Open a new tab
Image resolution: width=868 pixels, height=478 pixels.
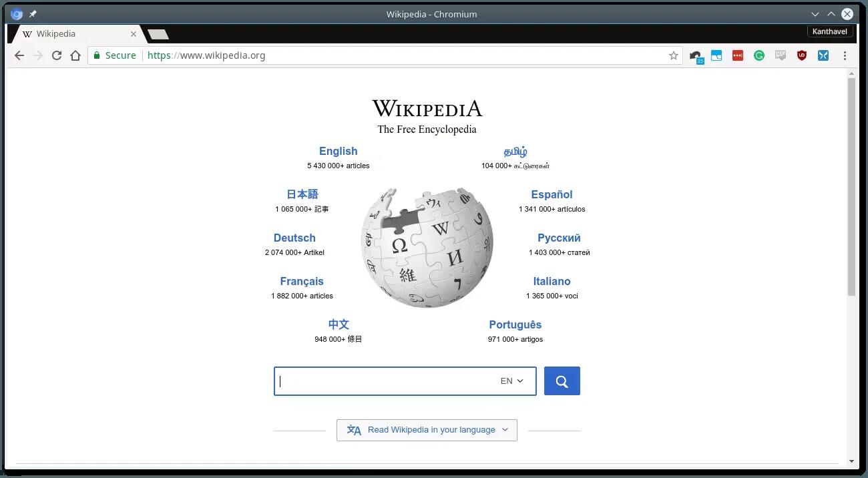(158, 34)
